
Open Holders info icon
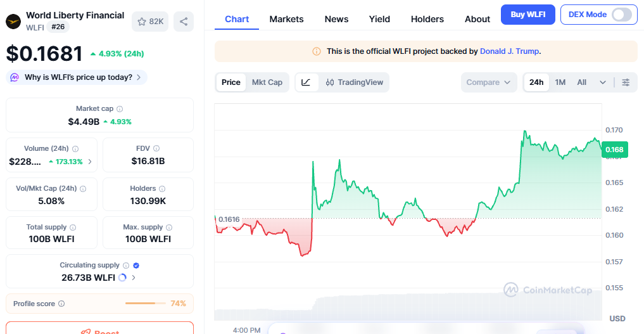pyautogui.click(x=162, y=189)
